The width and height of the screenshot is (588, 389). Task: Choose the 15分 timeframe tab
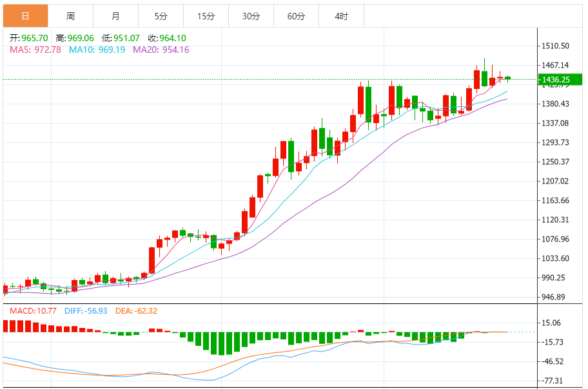[x=206, y=16]
